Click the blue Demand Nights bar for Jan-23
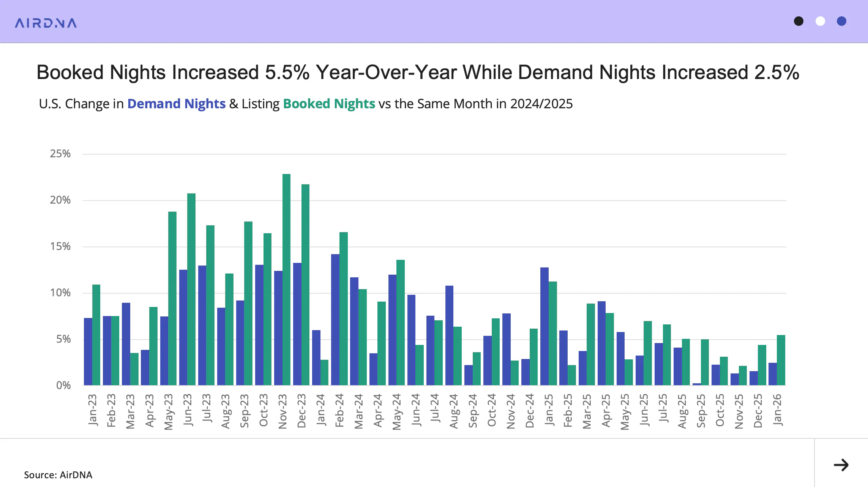 click(88, 352)
